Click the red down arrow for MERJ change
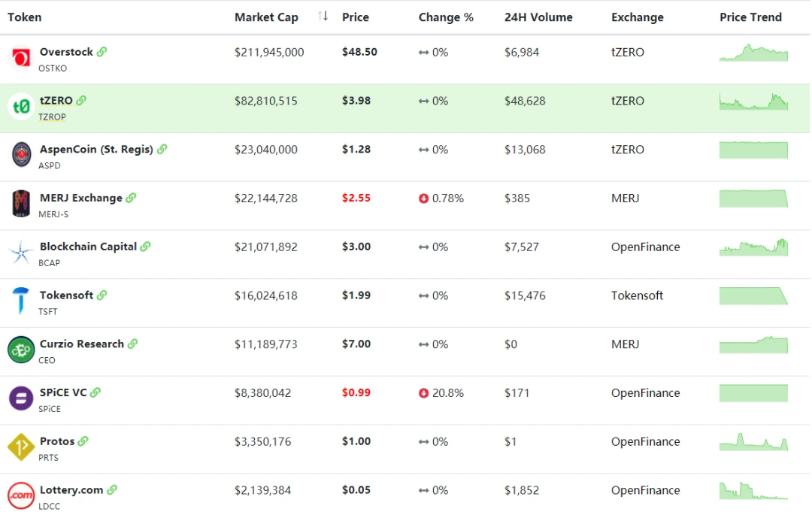812x521 pixels. coord(423,198)
